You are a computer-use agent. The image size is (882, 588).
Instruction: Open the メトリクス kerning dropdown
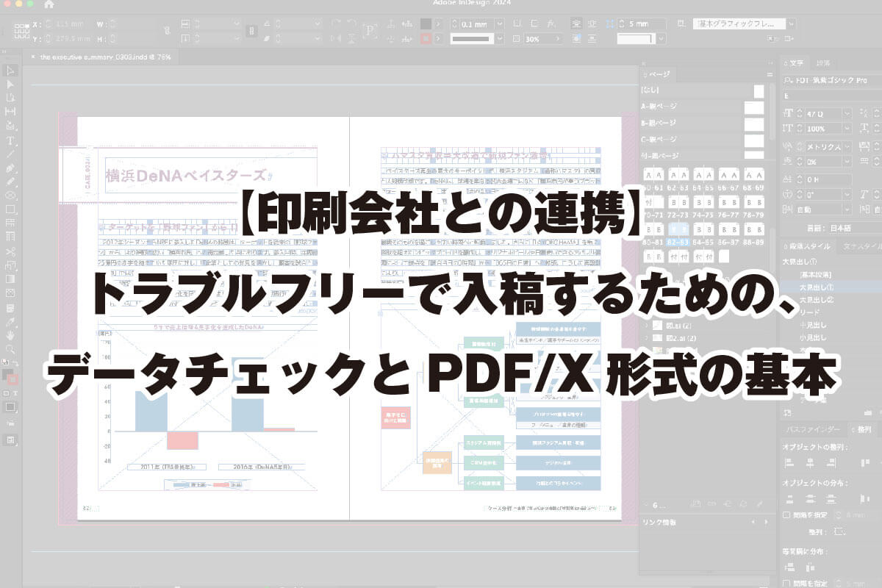point(847,146)
